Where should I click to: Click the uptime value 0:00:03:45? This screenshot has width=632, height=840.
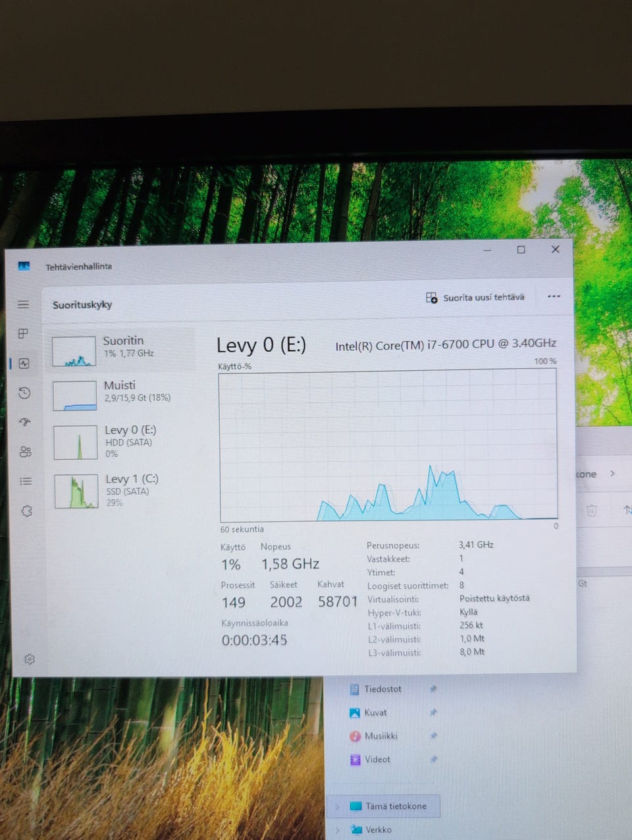(254, 640)
